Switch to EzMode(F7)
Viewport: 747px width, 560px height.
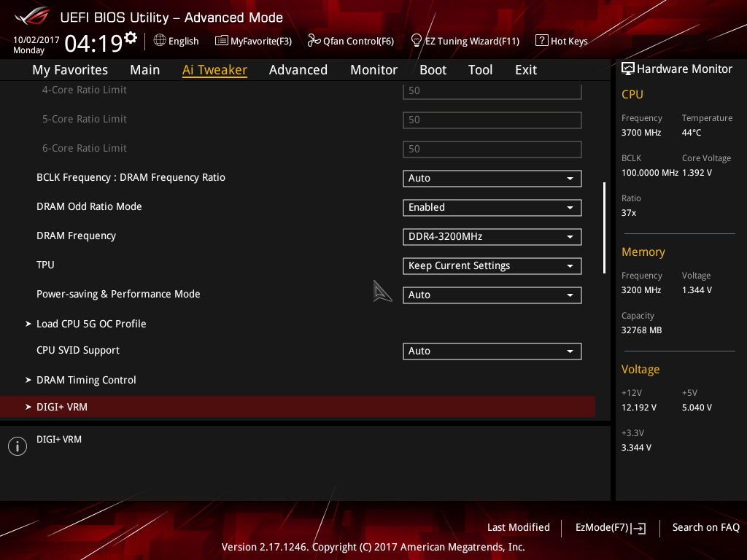tap(611, 528)
